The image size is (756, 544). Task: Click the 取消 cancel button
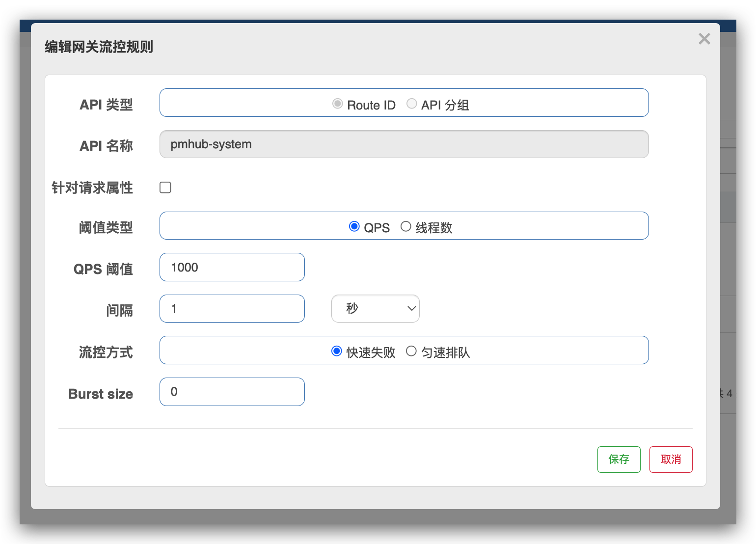pos(671,460)
